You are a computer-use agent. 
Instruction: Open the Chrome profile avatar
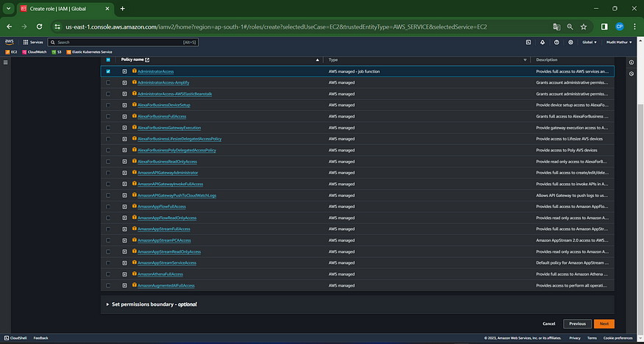point(620,26)
